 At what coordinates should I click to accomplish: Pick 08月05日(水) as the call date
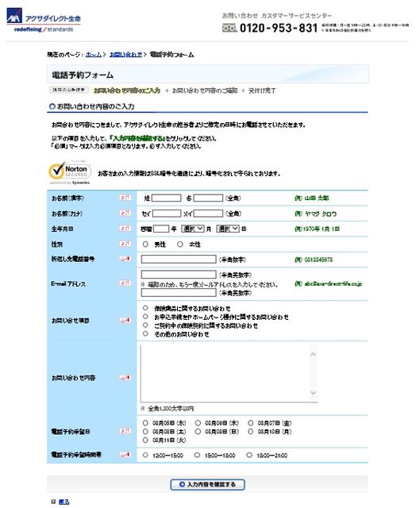[x=145, y=423]
